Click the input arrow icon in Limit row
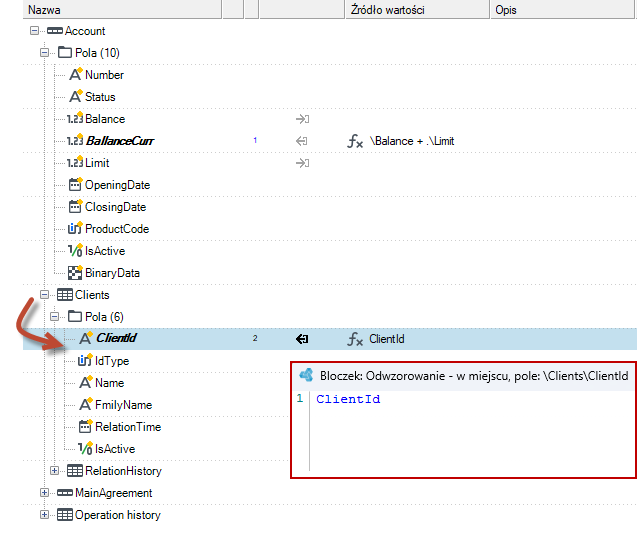Screen dimensions: 637x558 point(302,163)
